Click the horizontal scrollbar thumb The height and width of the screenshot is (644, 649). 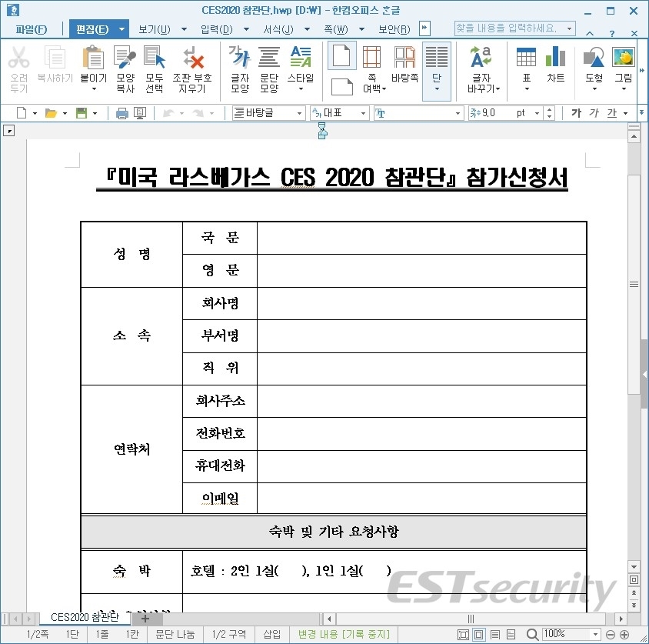tap(471, 619)
